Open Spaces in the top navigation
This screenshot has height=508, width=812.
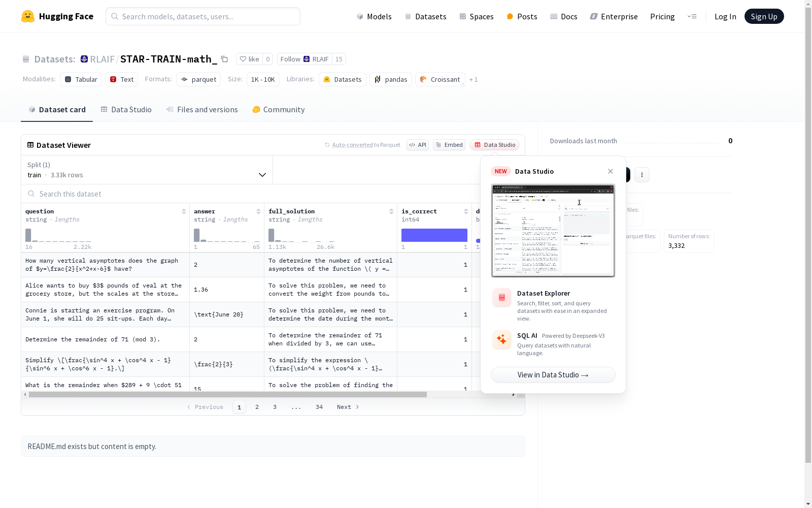click(x=477, y=16)
